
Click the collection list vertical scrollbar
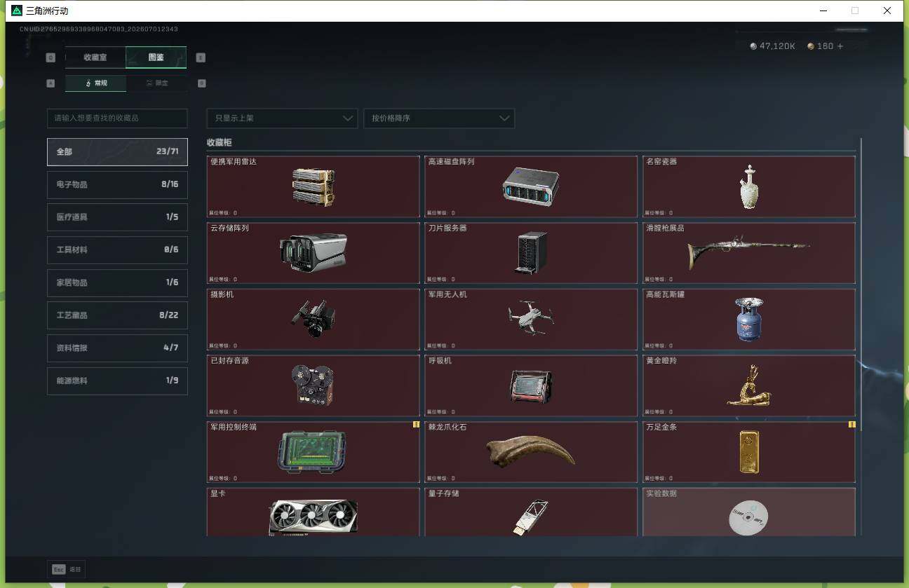(x=861, y=284)
